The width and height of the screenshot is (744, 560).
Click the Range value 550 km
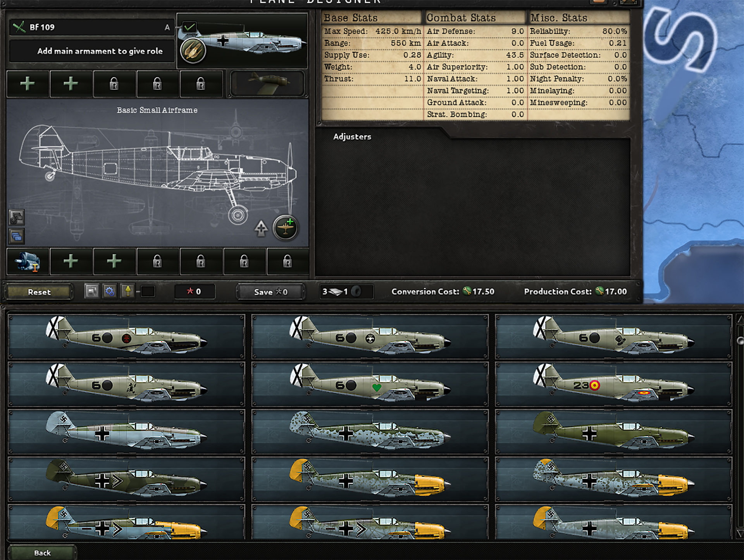pyautogui.click(x=406, y=43)
